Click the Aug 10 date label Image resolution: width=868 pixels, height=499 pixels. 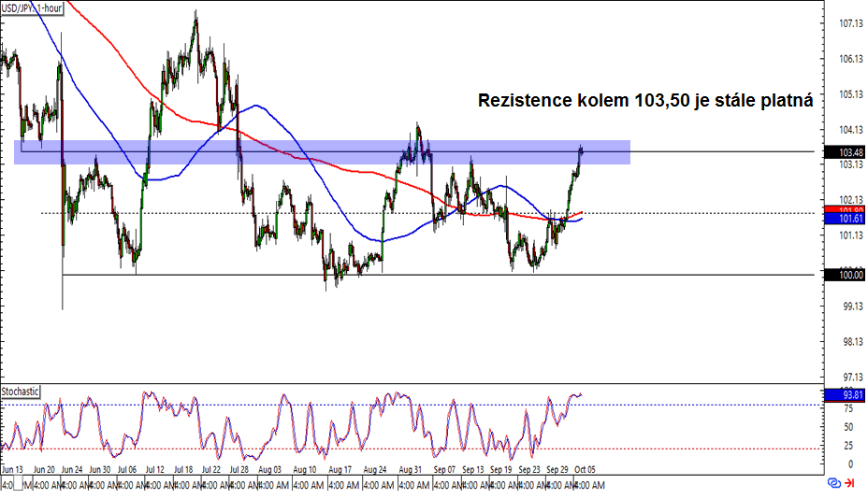(305, 469)
